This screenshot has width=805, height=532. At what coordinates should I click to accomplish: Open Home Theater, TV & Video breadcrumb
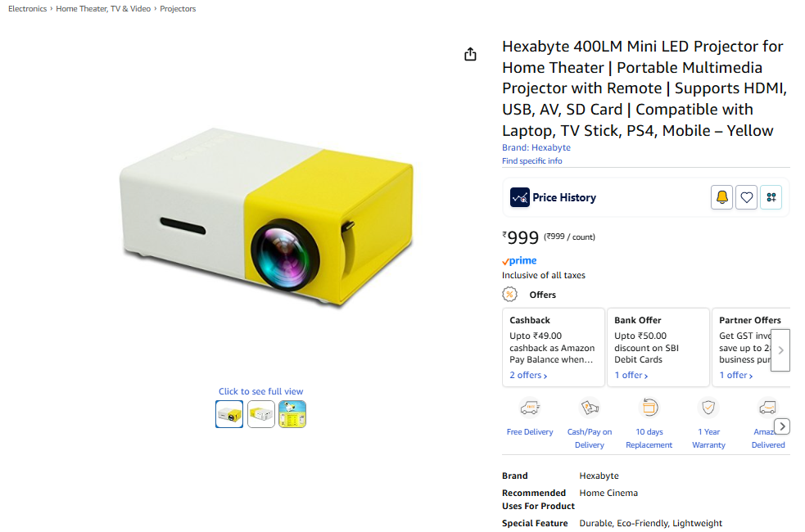click(103, 9)
